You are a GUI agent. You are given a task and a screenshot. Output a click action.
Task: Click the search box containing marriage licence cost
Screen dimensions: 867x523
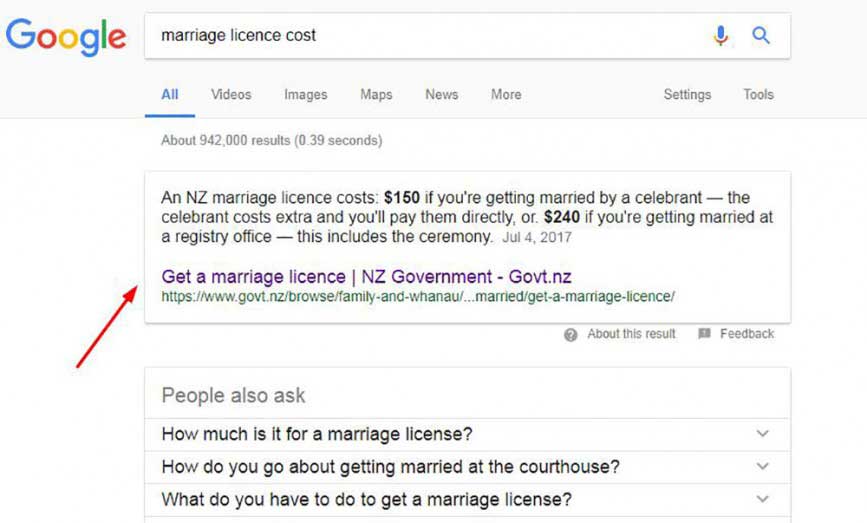click(x=467, y=36)
